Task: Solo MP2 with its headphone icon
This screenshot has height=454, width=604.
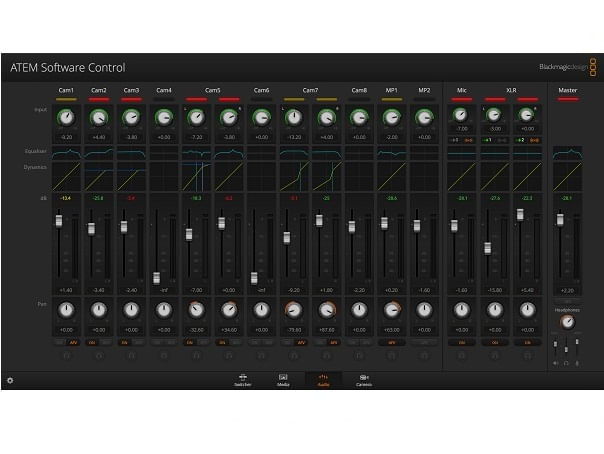Action: pyautogui.click(x=424, y=355)
